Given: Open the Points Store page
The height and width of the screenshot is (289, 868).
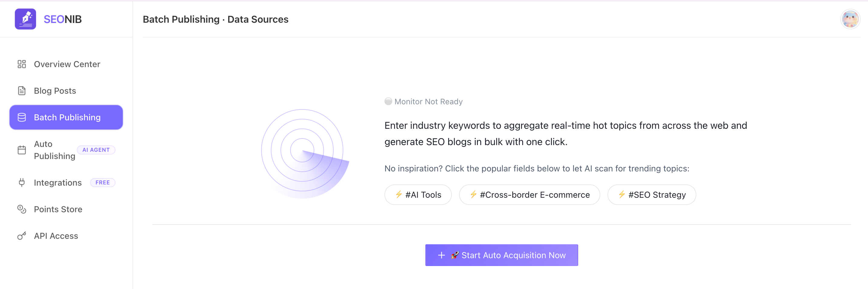Looking at the screenshot, I should click(x=58, y=209).
